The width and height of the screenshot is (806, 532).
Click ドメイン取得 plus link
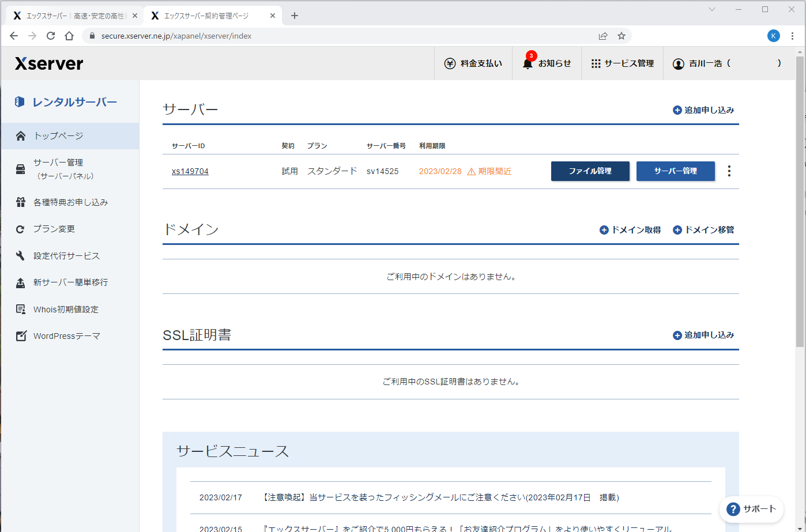630,230
